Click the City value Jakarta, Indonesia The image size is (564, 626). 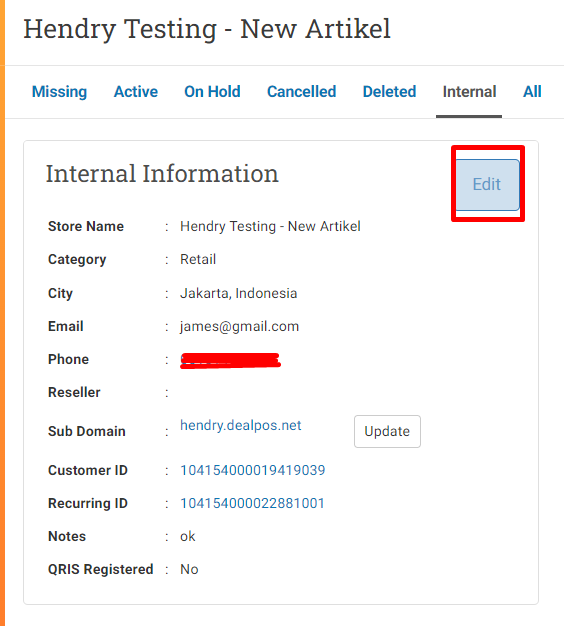[x=239, y=293]
